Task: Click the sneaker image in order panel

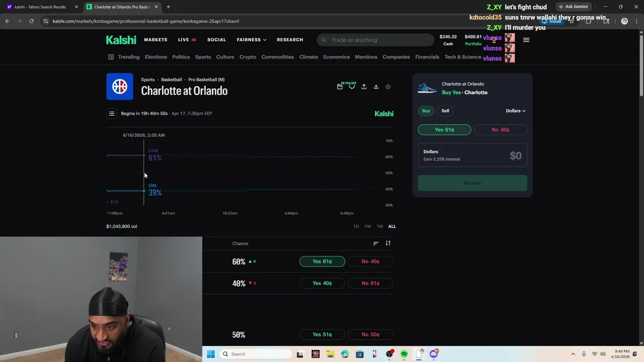Action: pyautogui.click(x=427, y=88)
